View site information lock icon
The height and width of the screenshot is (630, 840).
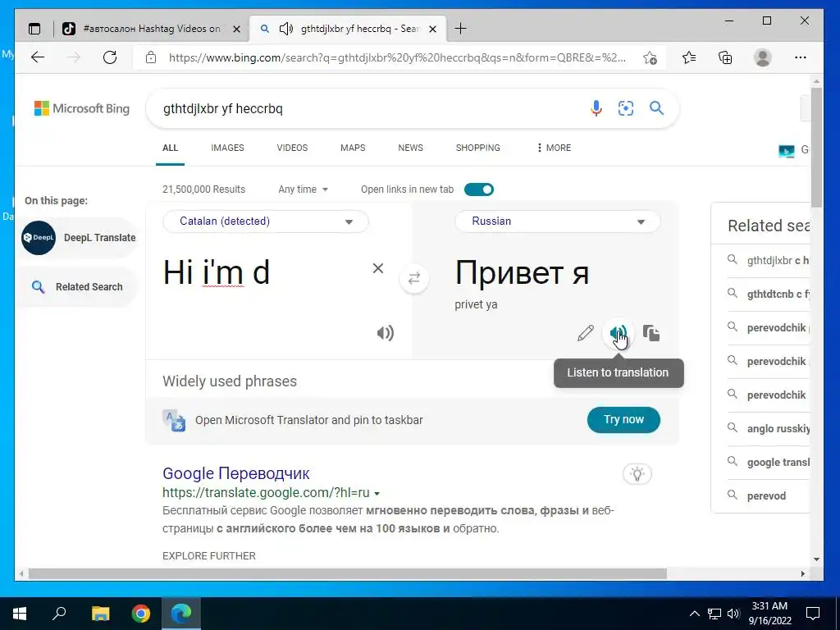151,57
